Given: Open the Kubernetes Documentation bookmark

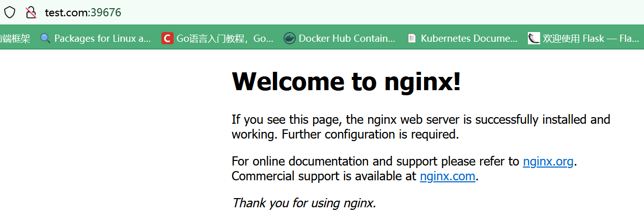Looking at the screenshot, I should coord(462,38).
